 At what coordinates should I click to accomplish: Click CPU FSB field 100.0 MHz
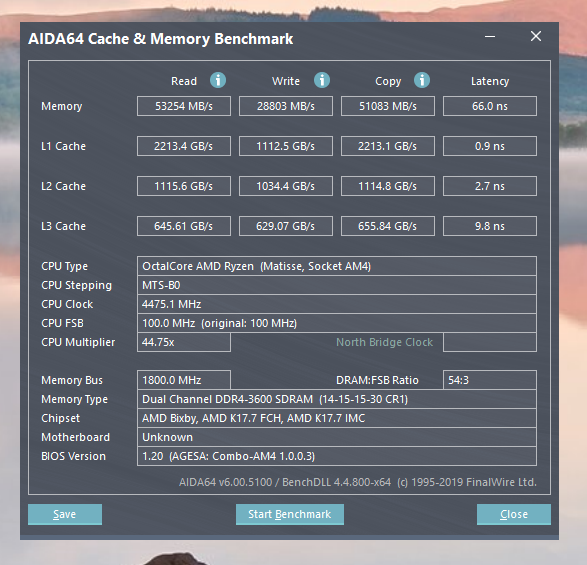click(x=337, y=323)
